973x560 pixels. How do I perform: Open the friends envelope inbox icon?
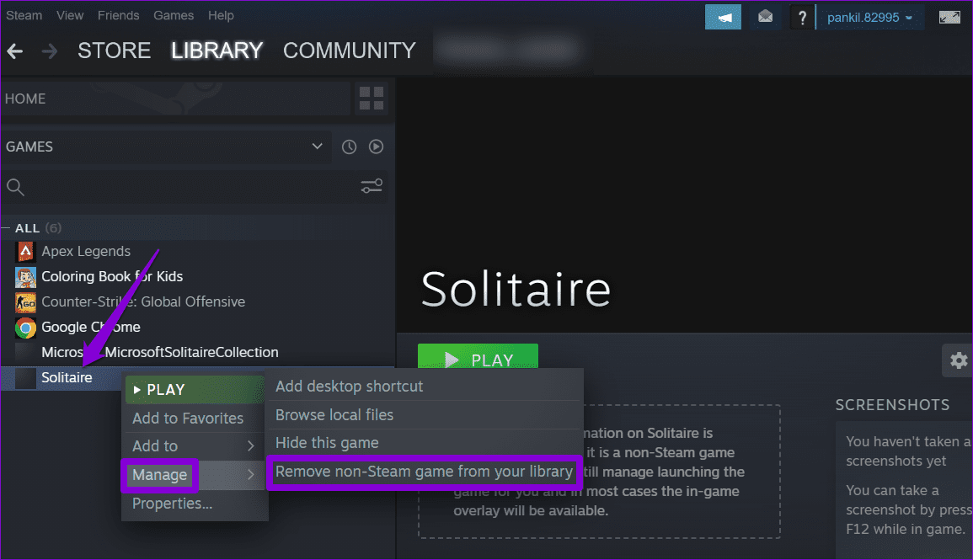pos(765,18)
